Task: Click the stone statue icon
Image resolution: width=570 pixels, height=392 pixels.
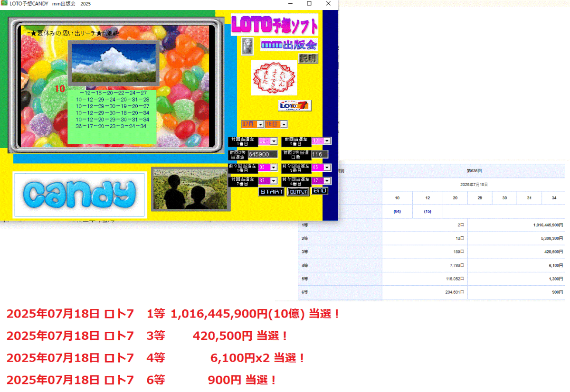Action: pyautogui.click(x=247, y=47)
